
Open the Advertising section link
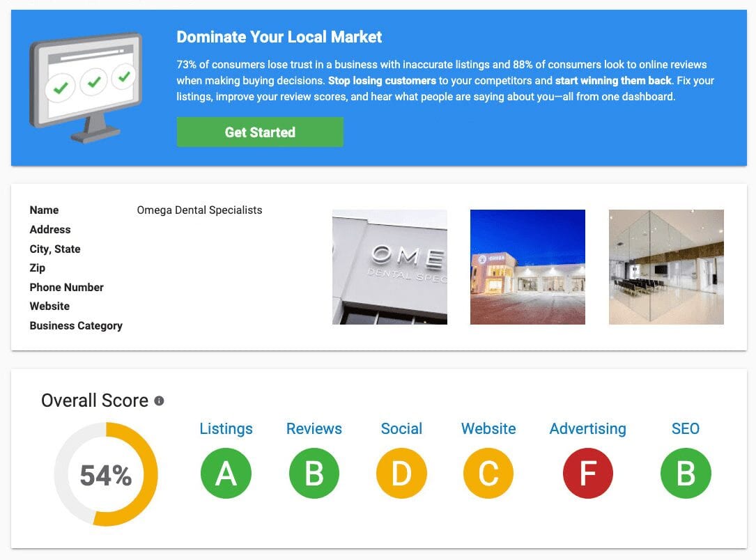pyautogui.click(x=588, y=429)
